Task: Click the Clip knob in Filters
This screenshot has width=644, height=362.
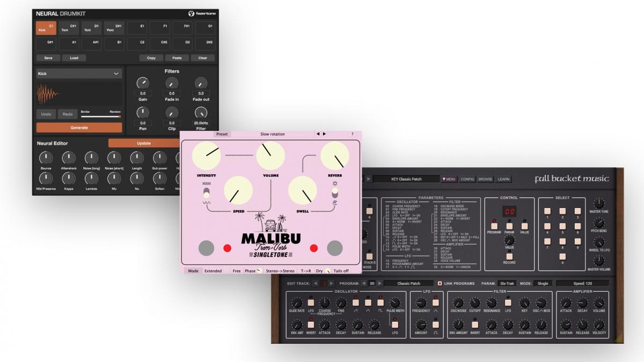Action: coord(172,113)
